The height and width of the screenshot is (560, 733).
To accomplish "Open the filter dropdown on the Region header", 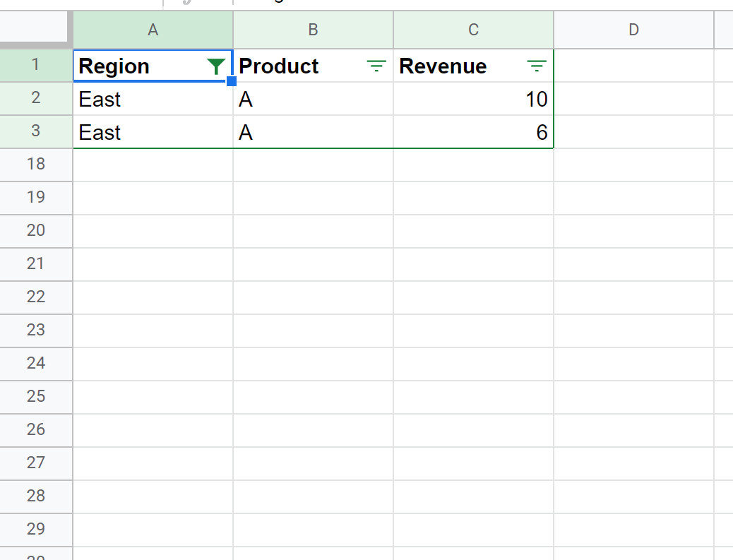I will point(215,66).
